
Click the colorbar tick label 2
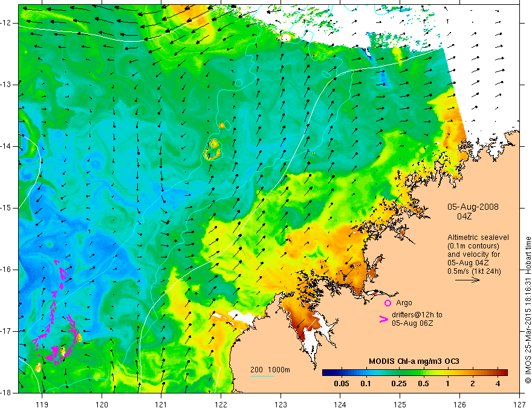[473, 384]
